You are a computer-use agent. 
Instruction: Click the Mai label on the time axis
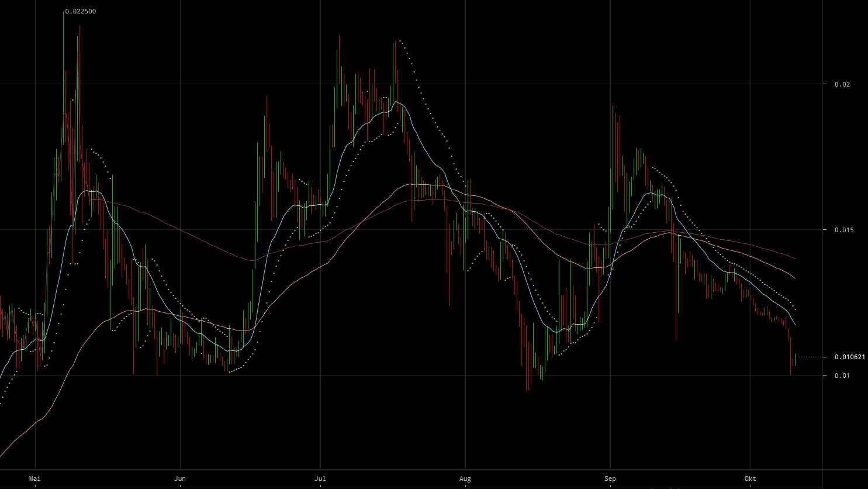tap(36, 478)
